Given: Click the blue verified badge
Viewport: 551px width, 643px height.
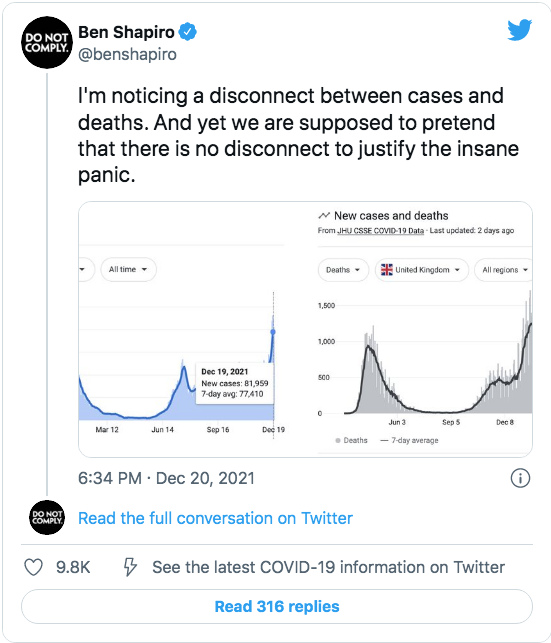Looking at the screenshot, I should tap(188, 32).
